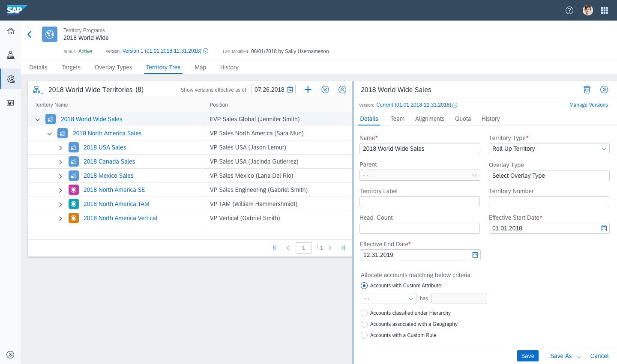Open the tree view switcher icon

[x=38, y=90]
